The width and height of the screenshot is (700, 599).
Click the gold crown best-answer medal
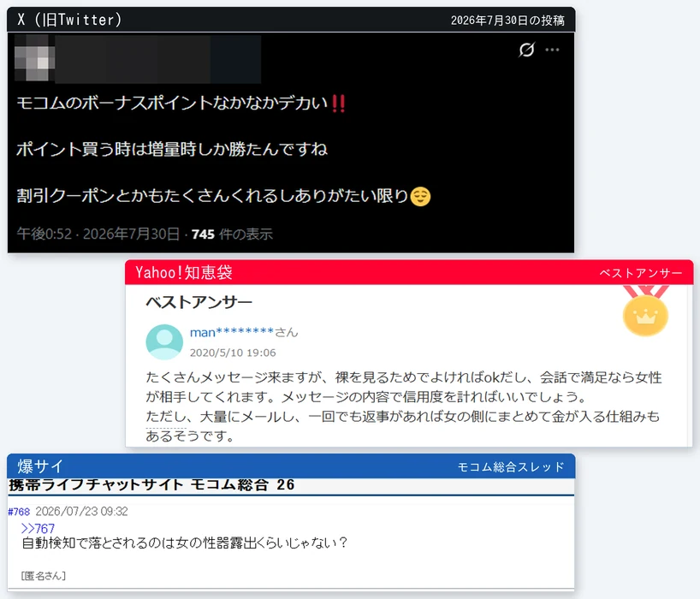645,311
